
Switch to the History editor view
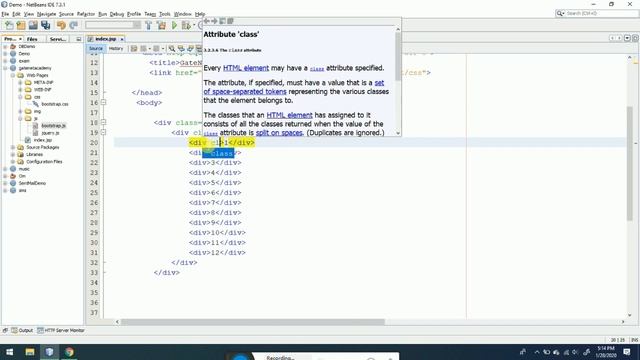pyautogui.click(x=116, y=49)
